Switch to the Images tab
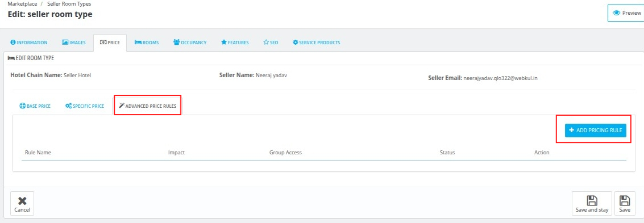 (x=74, y=43)
